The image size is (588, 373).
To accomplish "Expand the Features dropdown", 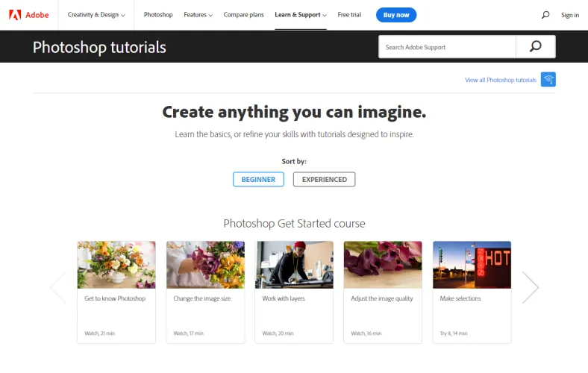I will [198, 15].
